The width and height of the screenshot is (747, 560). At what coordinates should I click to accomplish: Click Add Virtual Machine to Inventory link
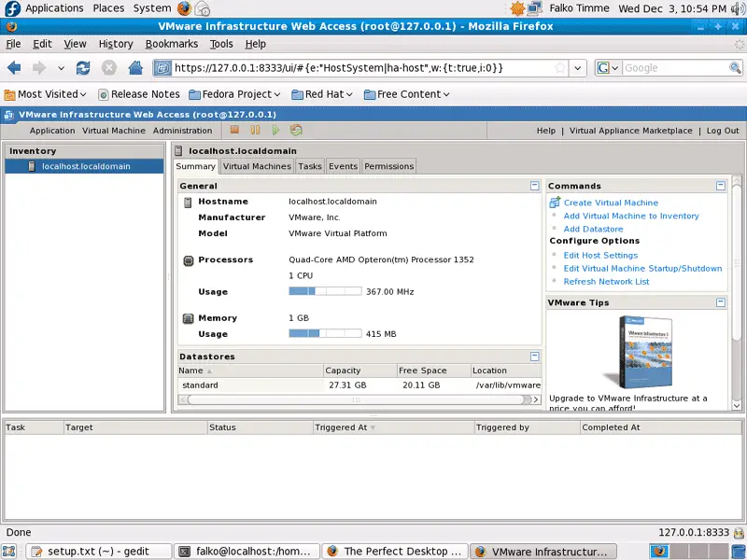pyautogui.click(x=631, y=216)
